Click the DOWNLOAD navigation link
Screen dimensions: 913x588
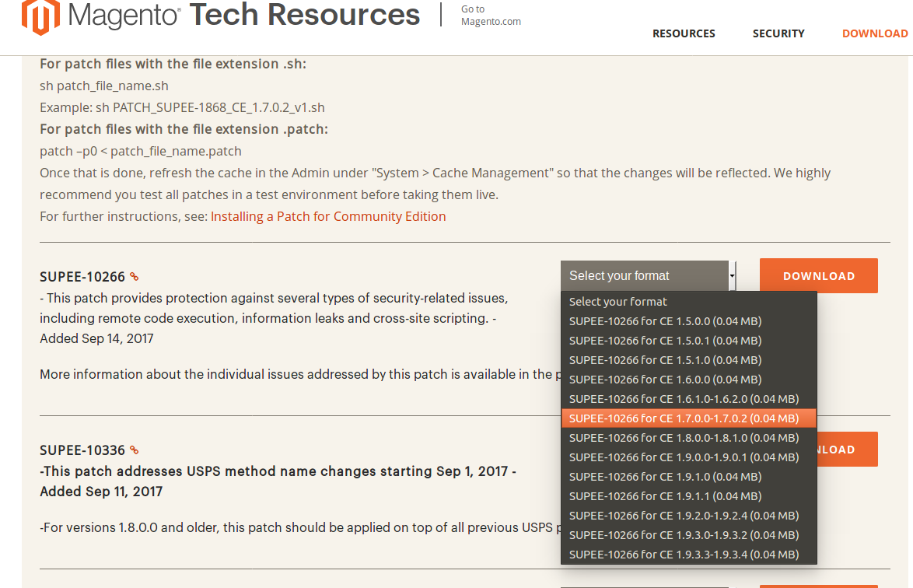click(875, 33)
